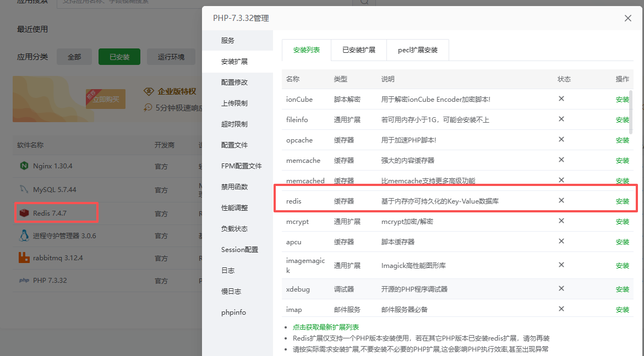Install the imap extension
The height and width of the screenshot is (356, 644).
pos(622,310)
